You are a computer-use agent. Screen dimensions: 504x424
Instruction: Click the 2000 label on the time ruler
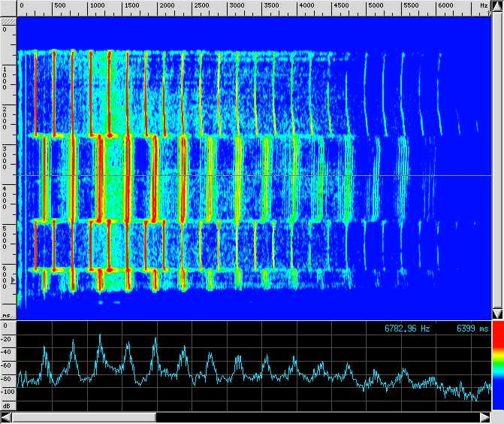pos(6,117)
